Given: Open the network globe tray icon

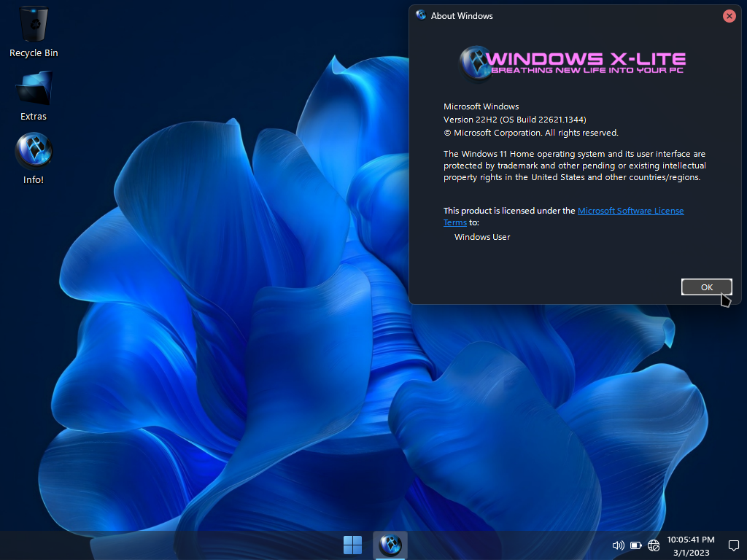Looking at the screenshot, I should 654,545.
